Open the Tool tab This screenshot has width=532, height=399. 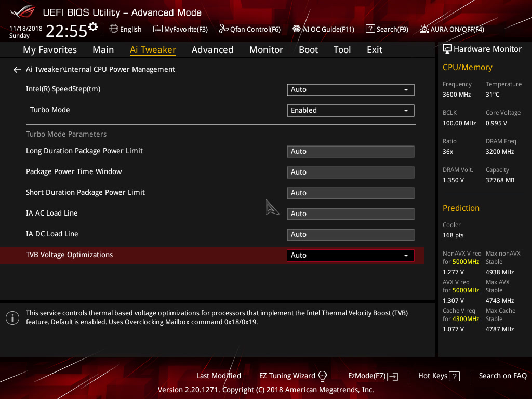point(342,50)
